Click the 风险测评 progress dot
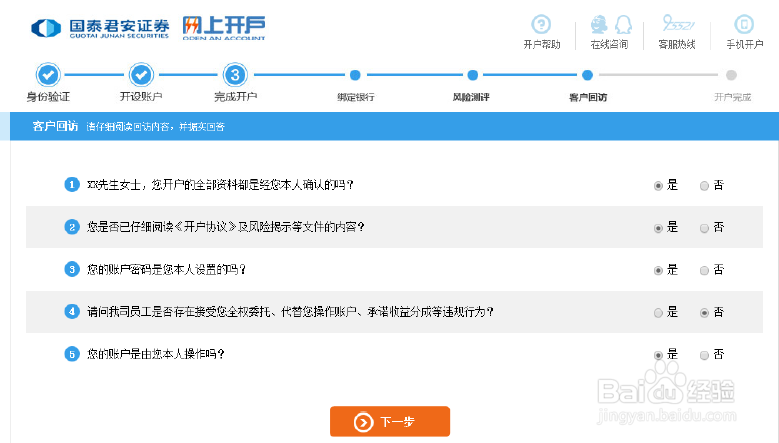This screenshot has width=779, height=443. [472, 75]
